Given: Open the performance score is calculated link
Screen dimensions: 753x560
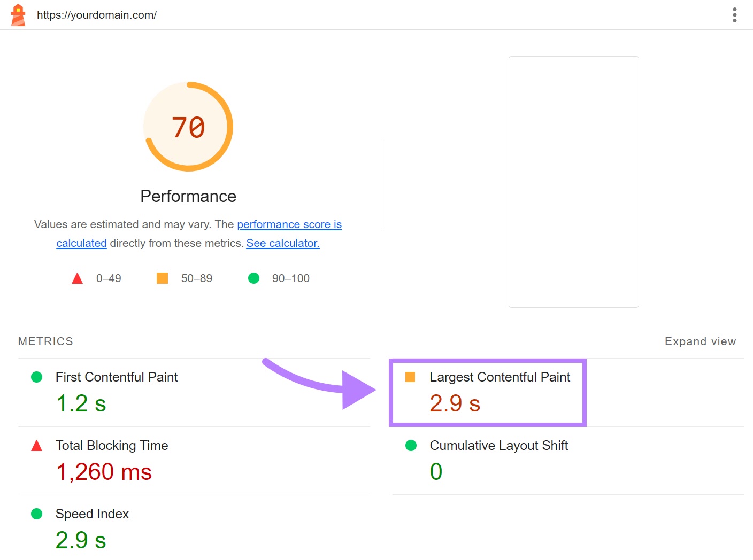Looking at the screenshot, I should click(289, 224).
